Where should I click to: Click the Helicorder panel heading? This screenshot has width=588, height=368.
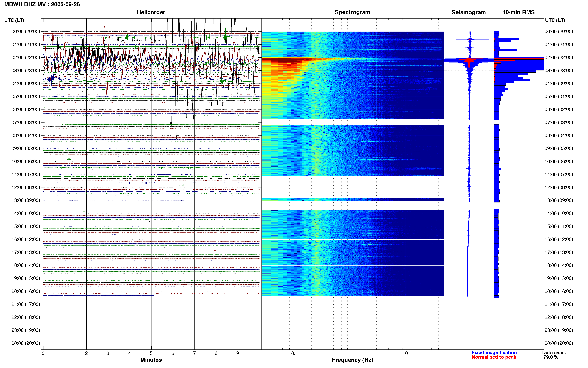click(151, 12)
